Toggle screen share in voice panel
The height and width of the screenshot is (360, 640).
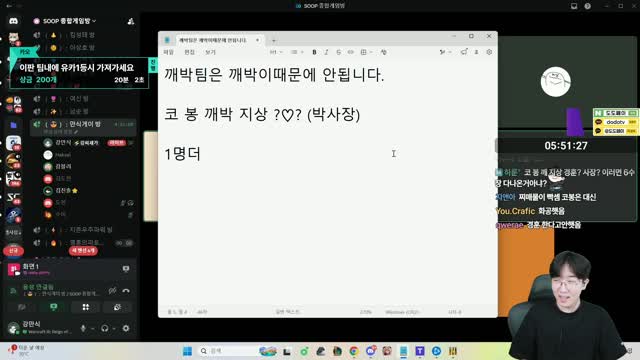[x=53, y=307]
